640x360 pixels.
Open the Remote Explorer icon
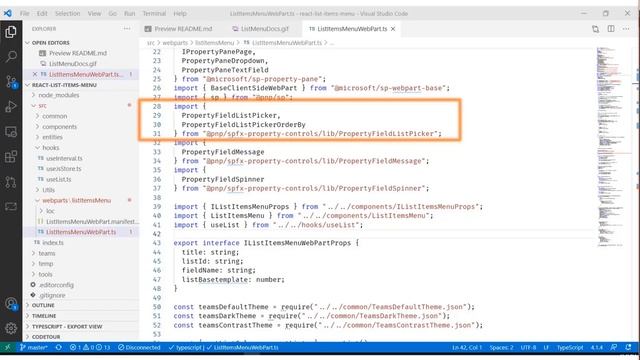(11, 132)
